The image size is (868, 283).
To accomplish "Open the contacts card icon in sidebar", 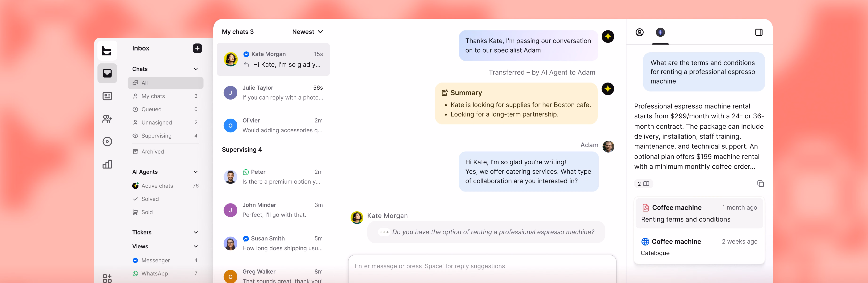I will tap(107, 96).
